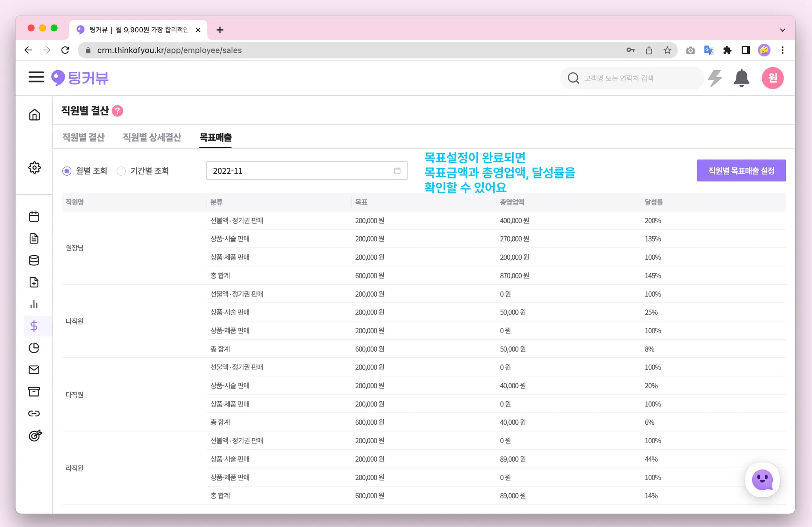Viewport: 812px width, 527px height.
Task: Open notifications bell icon
Action: [741, 78]
